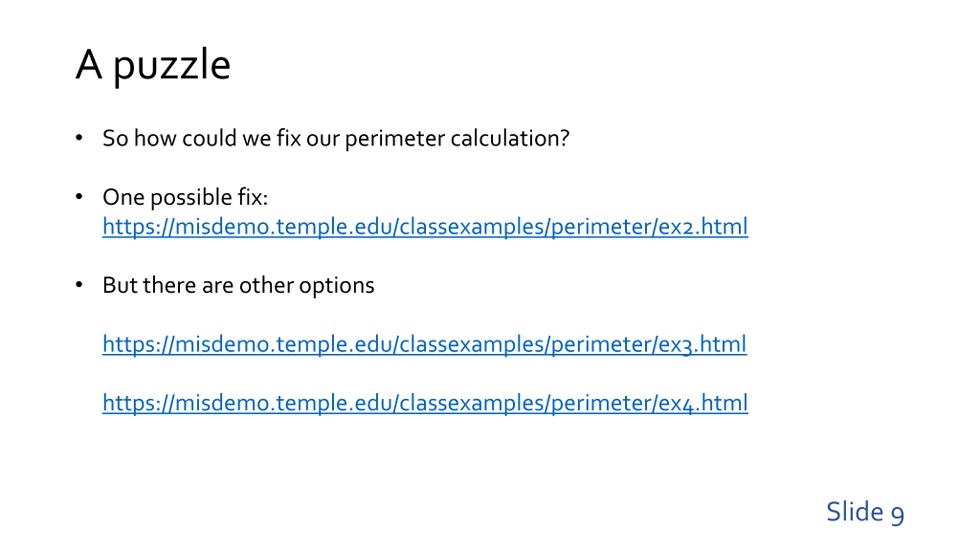Click the 'Slide 9' label

(865, 512)
